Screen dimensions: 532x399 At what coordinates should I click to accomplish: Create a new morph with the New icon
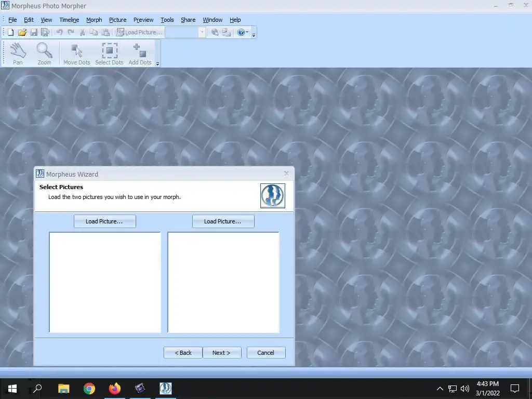click(x=10, y=32)
